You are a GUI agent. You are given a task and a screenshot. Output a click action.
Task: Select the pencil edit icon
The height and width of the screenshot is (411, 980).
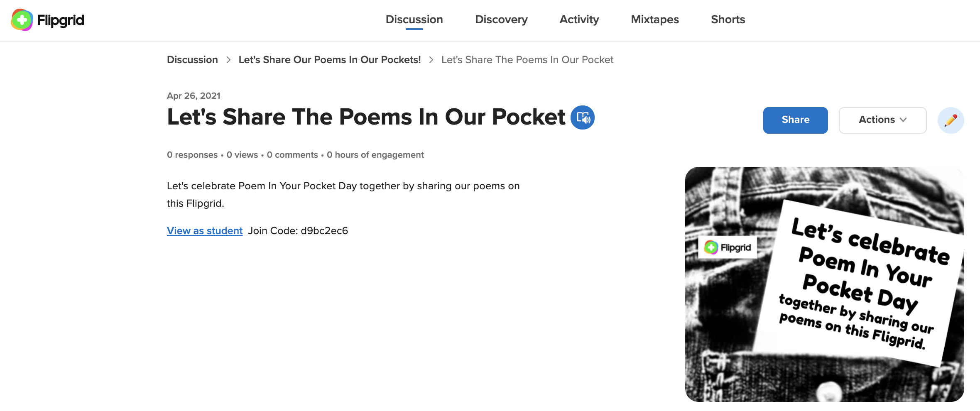coord(951,120)
